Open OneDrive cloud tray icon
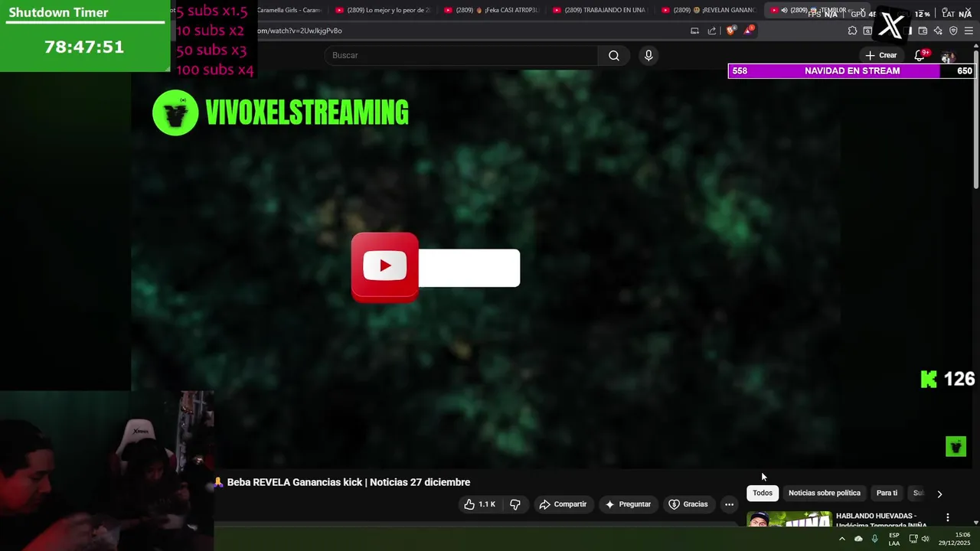This screenshot has height=551, width=980. pos(858,539)
